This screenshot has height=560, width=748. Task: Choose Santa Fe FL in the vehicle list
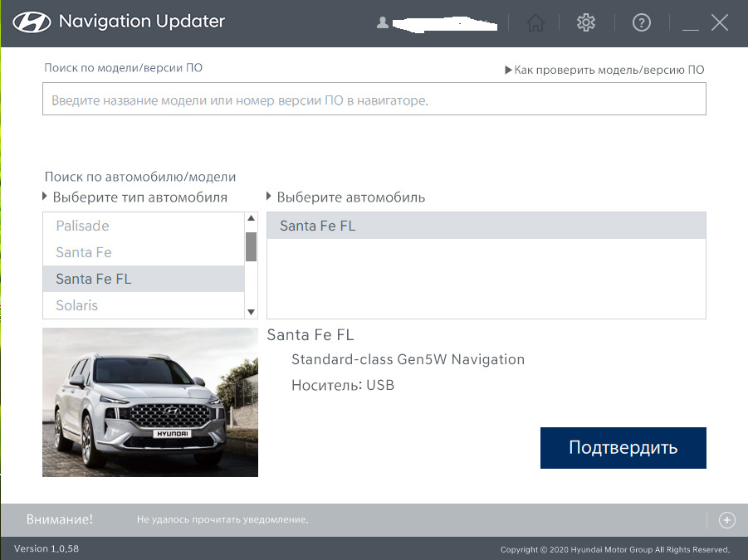pos(486,226)
